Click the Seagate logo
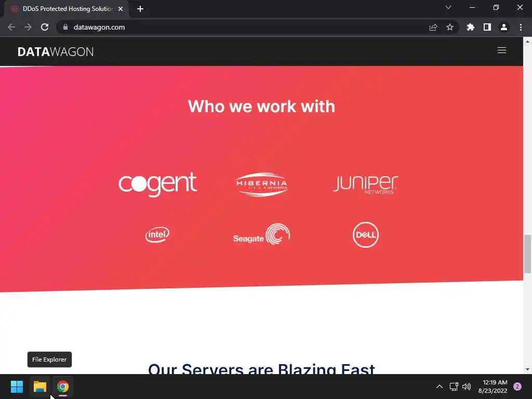The image size is (532, 399). pyautogui.click(x=262, y=234)
